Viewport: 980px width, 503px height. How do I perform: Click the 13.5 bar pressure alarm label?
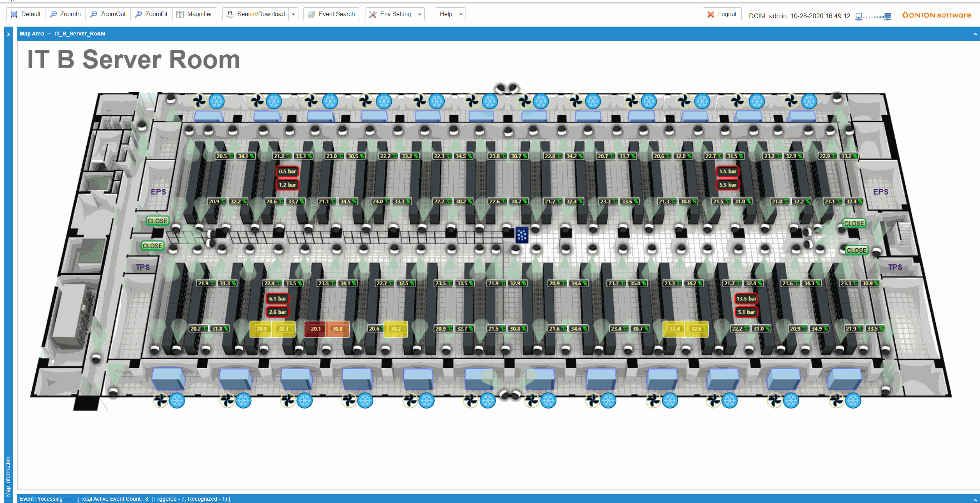pyautogui.click(x=746, y=299)
